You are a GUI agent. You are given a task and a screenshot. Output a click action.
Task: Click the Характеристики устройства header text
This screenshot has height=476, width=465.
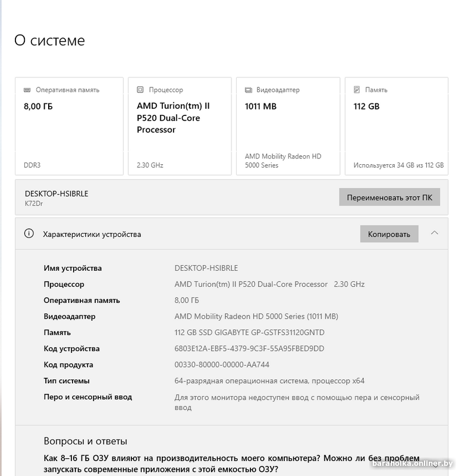pos(92,234)
